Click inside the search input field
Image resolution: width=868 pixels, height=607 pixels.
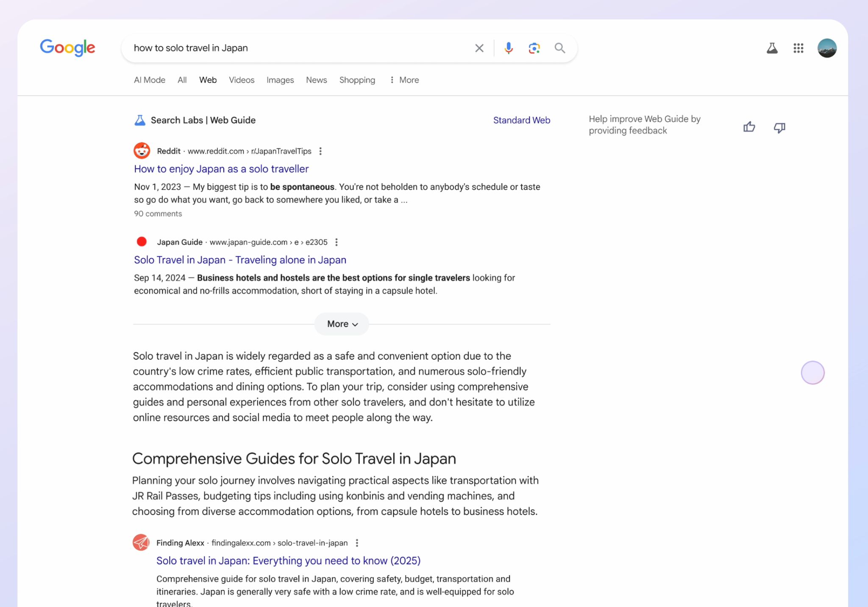[297, 48]
